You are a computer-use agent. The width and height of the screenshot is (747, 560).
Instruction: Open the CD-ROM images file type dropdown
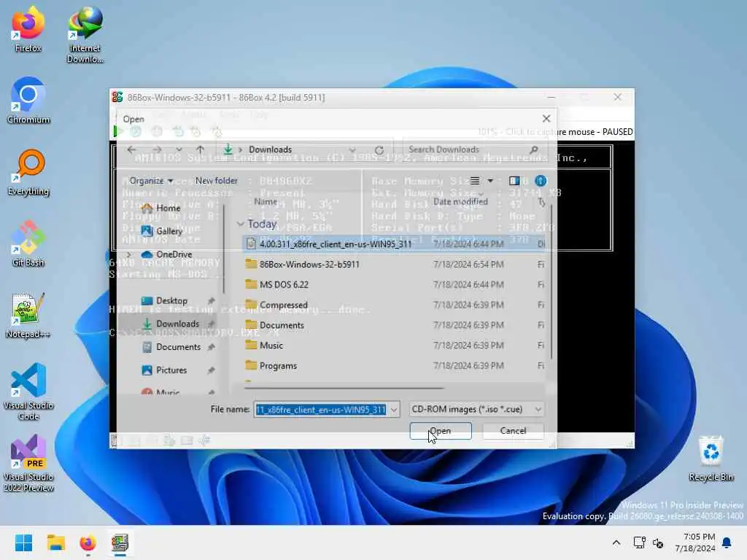(x=476, y=410)
